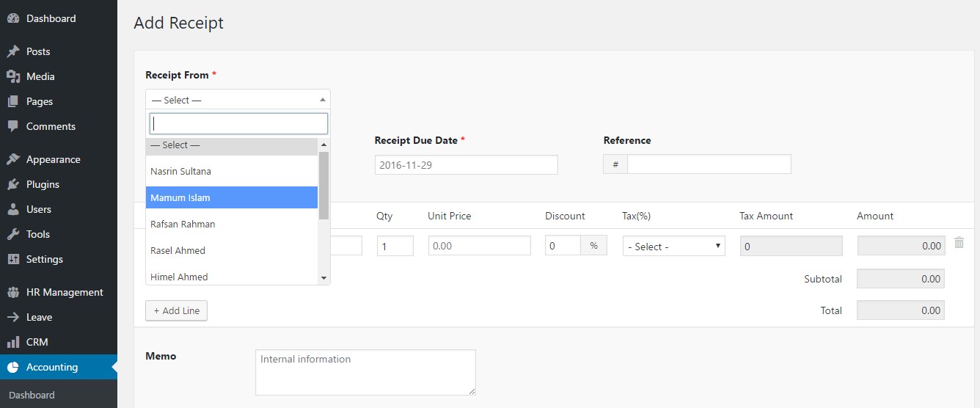The image size is (980, 408).
Task: Select Rasel Ahmed from the list
Action: coord(232,250)
